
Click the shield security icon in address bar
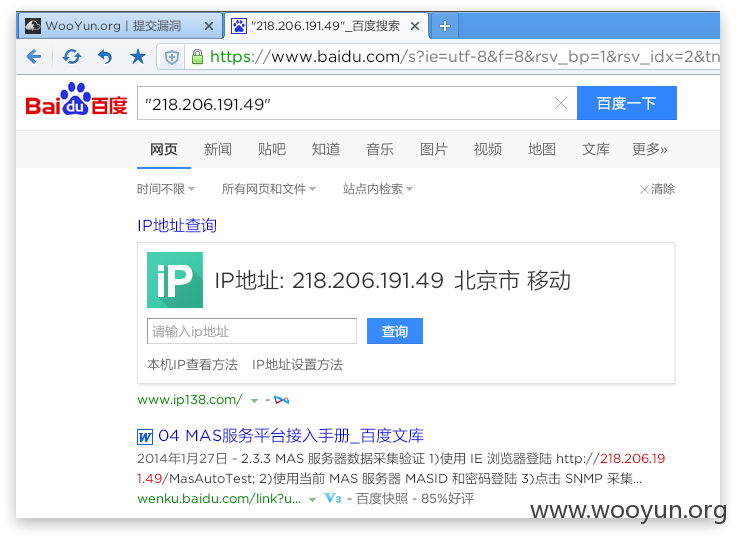(172, 57)
